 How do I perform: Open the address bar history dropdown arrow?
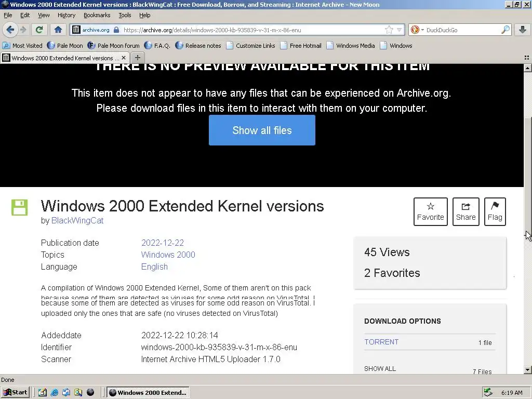coord(400,30)
